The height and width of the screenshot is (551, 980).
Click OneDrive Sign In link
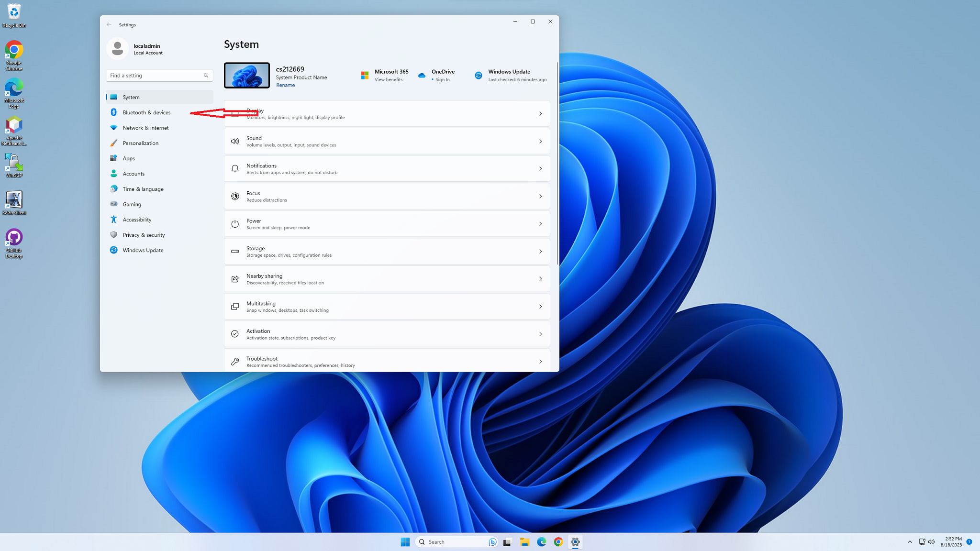pos(442,80)
